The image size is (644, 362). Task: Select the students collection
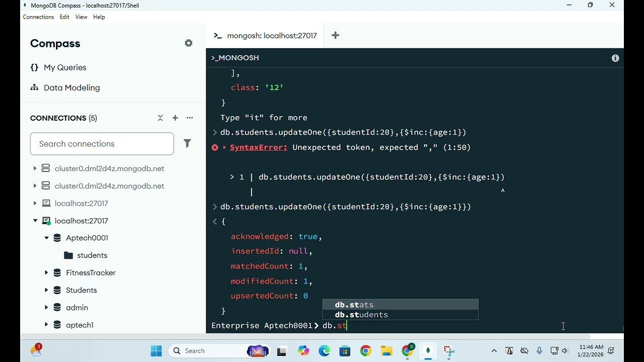pyautogui.click(x=92, y=255)
